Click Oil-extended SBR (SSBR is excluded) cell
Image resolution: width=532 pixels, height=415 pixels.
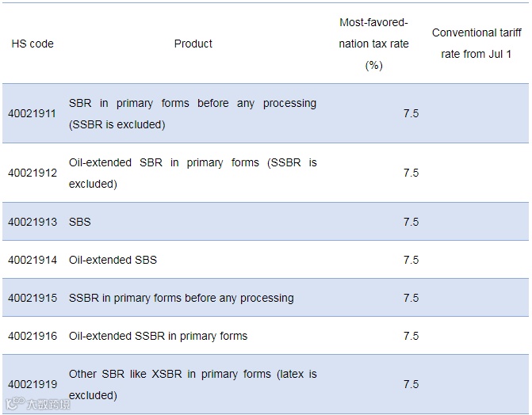tap(193, 173)
